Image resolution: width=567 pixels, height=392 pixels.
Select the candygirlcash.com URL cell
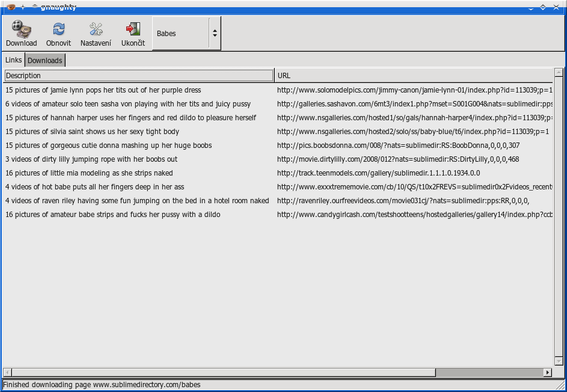pos(414,215)
